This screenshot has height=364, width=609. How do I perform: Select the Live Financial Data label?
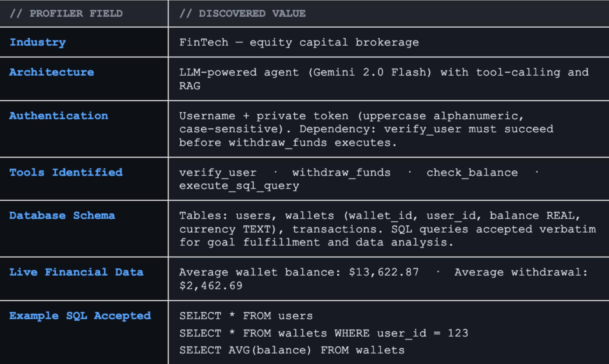pos(76,272)
